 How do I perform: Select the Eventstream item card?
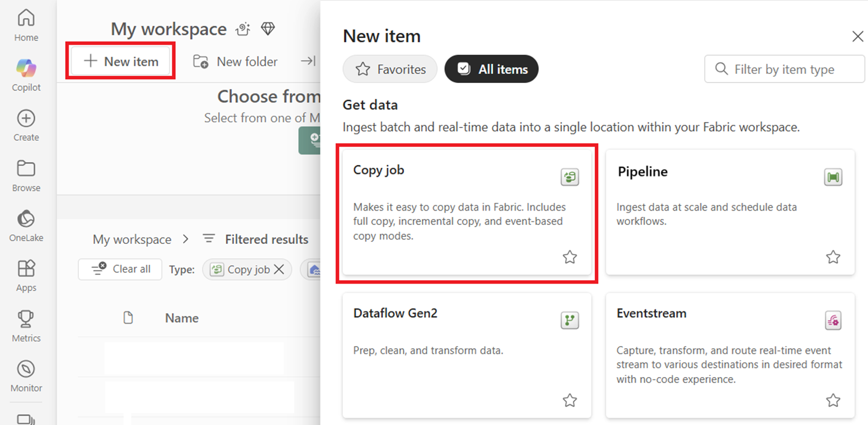730,355
